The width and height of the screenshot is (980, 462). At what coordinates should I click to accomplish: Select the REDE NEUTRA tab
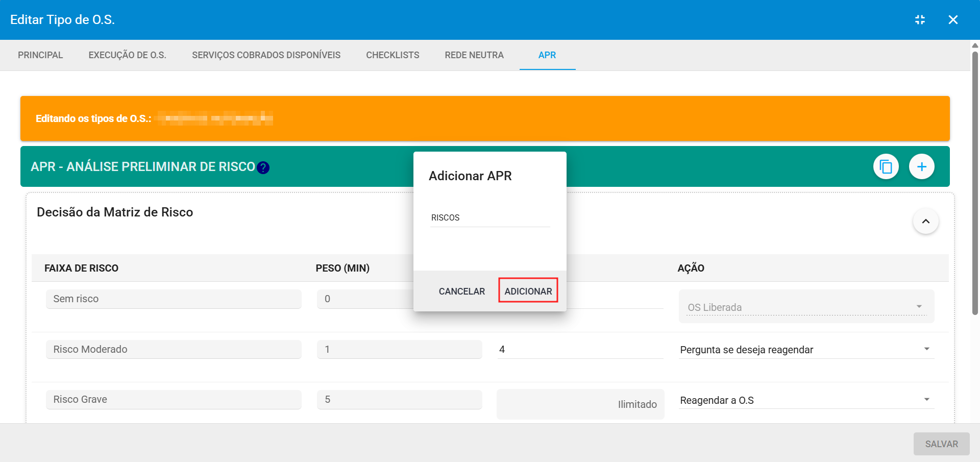[x=474, y=55]
